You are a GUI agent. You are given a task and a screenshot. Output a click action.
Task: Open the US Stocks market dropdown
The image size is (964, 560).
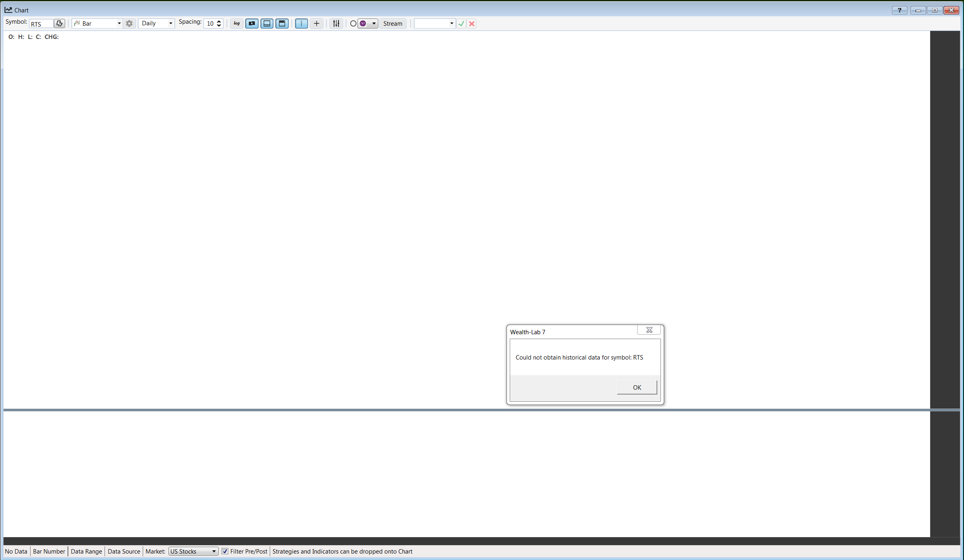(214, 551)
